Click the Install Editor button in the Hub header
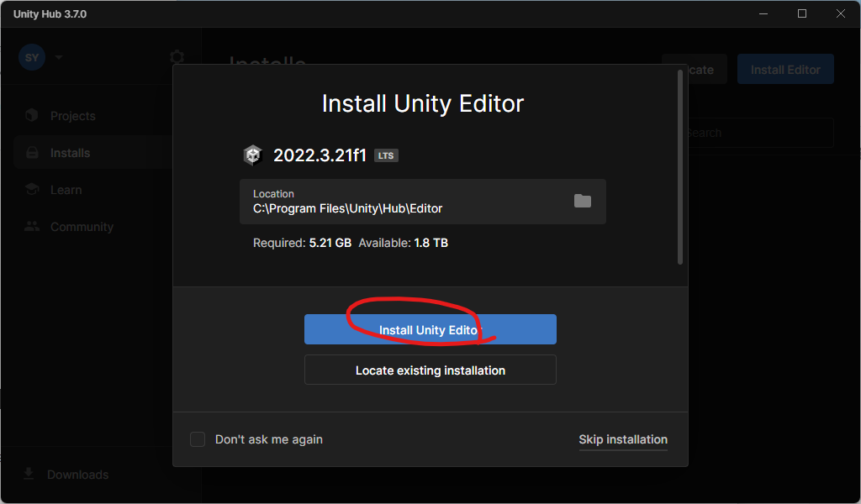Viewport: 861px width, 504px height. 785,69
